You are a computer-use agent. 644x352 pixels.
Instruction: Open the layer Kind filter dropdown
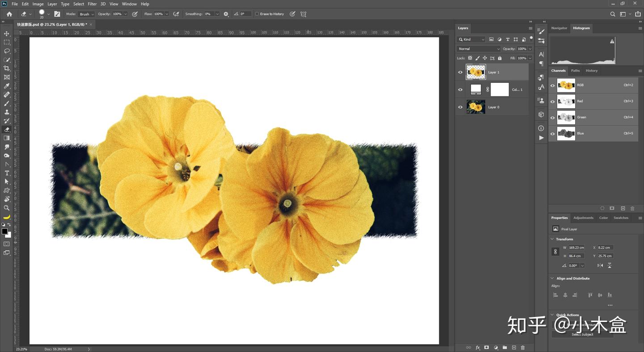471,39
